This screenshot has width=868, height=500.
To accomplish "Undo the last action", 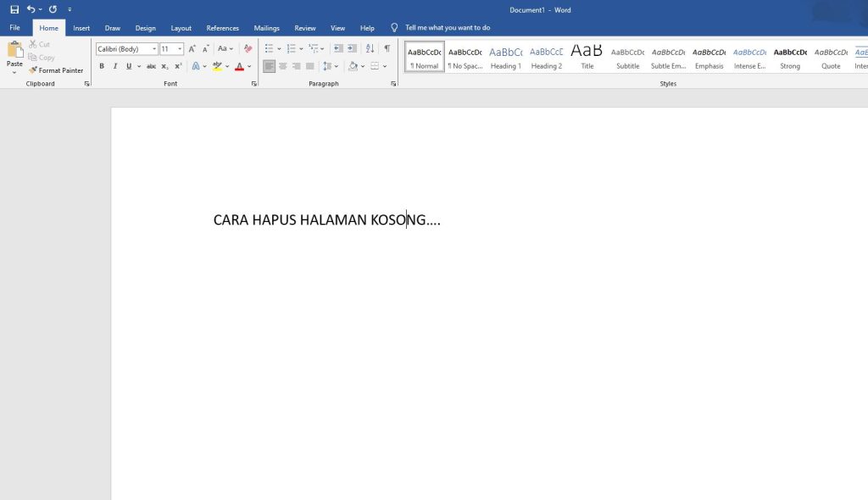I will [31, 9].
